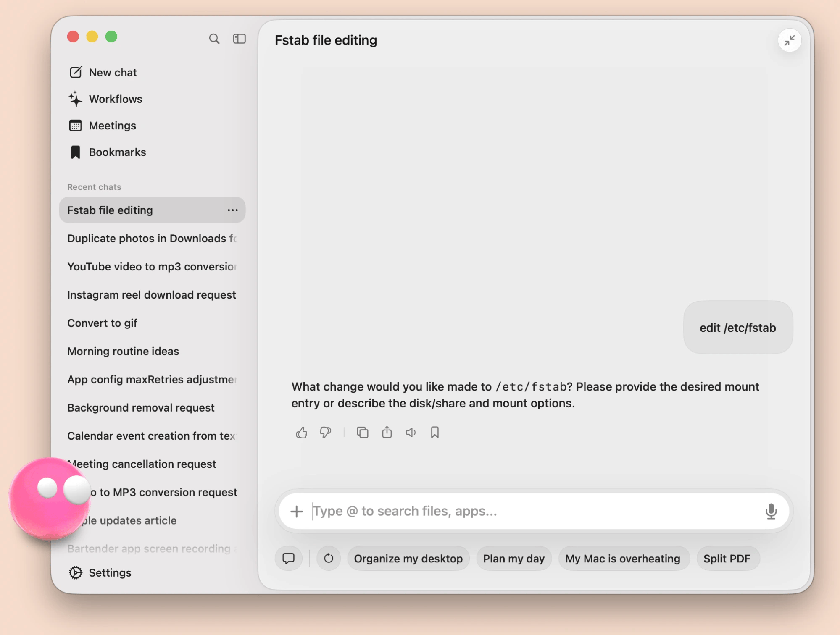
Task: Start a New chat
Action: pyautogui.click(x=103, y=72)
